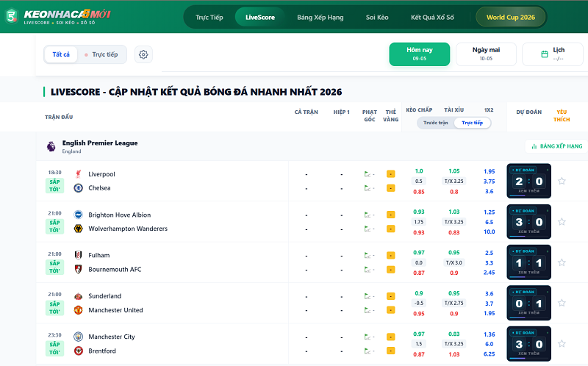Image resolution: width=588 pixels, height=366 pixels.
Task: Favorite the Liverpool vs Chelsea match
Action: pyautogui.click(x=562, y=181)
